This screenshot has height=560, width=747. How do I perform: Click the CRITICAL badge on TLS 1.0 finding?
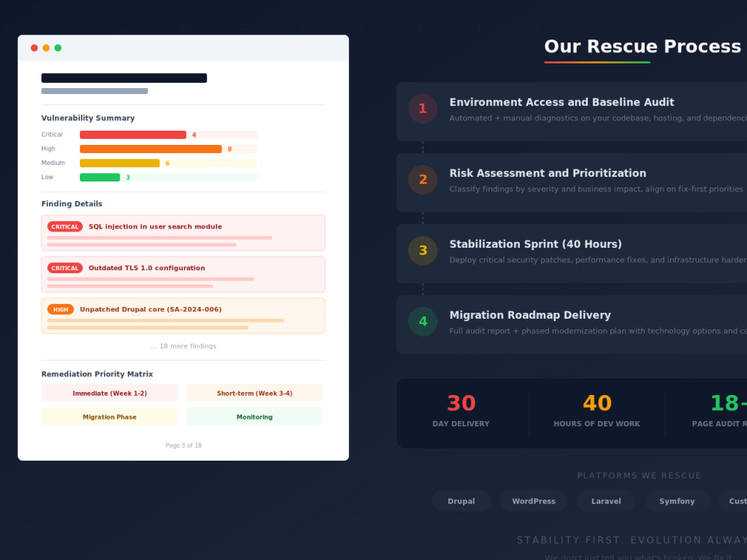(x=65, y=268)
